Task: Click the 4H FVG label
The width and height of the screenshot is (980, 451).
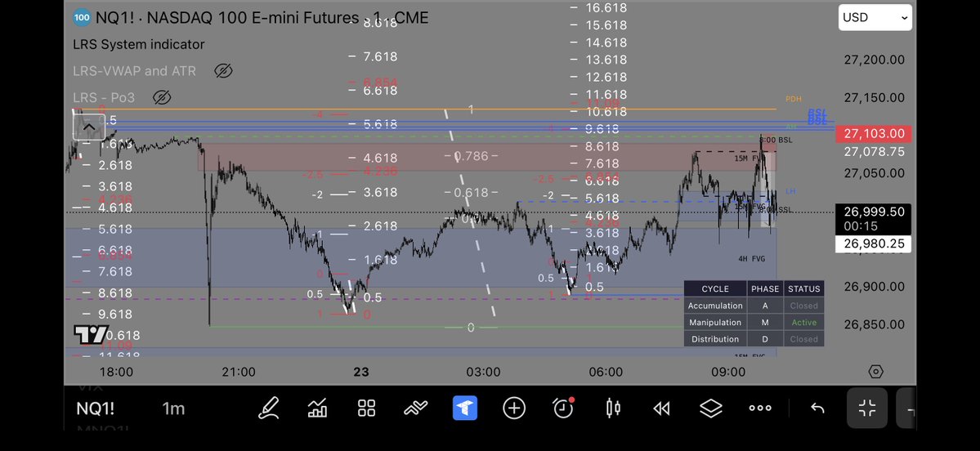Action: pos(751,259)
